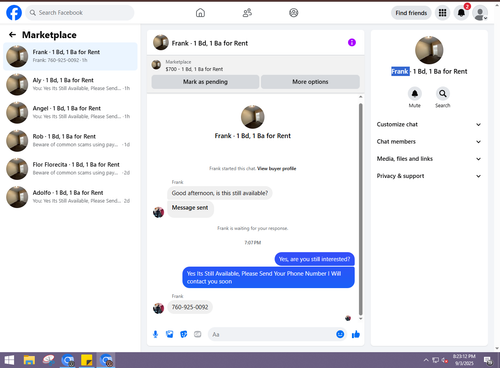
Task: Open Sticky Notes taskbar icon
Action: coord(87,360)
